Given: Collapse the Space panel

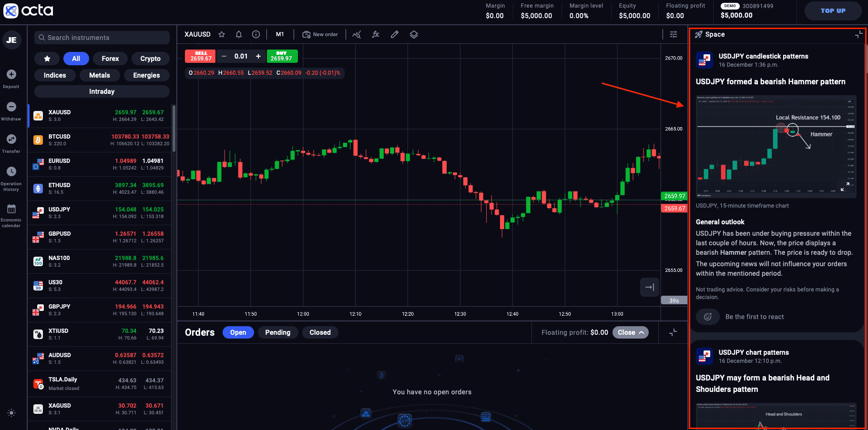Looking at the screenshot, I should (x=858, y=34).
